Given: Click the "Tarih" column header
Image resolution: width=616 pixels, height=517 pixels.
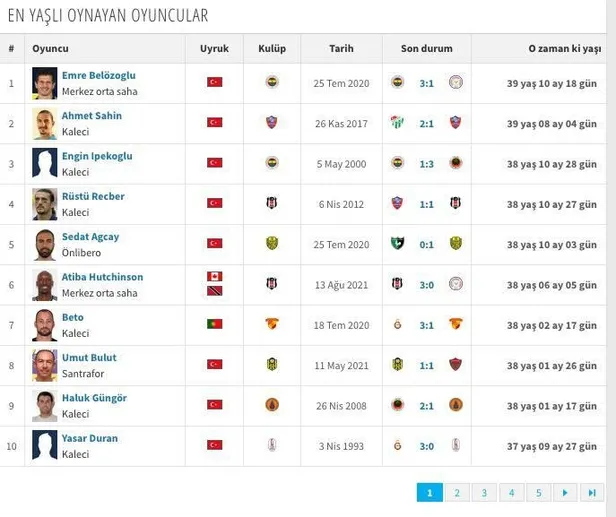Looking at the screenshot, I should 341,48.
